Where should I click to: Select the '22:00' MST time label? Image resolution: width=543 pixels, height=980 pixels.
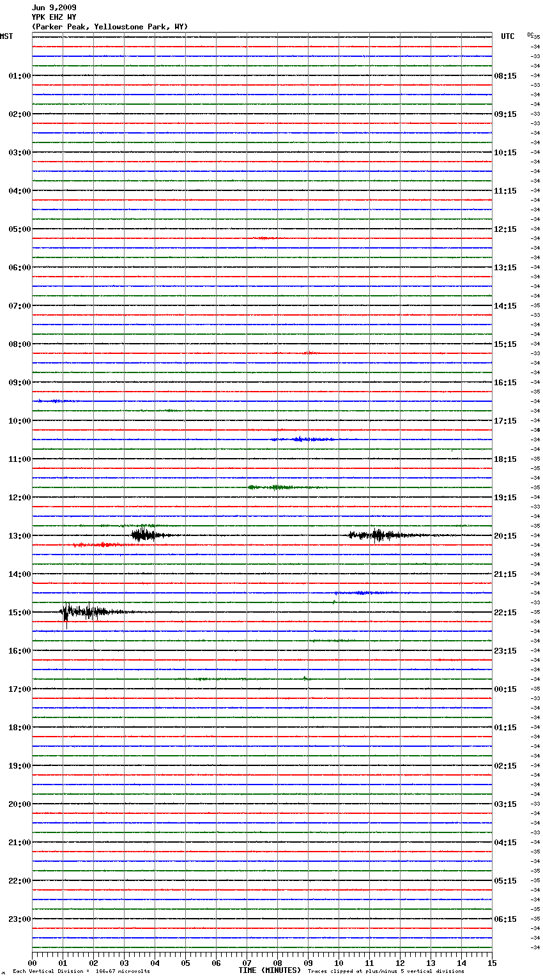pyautogui.click(x=20, y=881)
